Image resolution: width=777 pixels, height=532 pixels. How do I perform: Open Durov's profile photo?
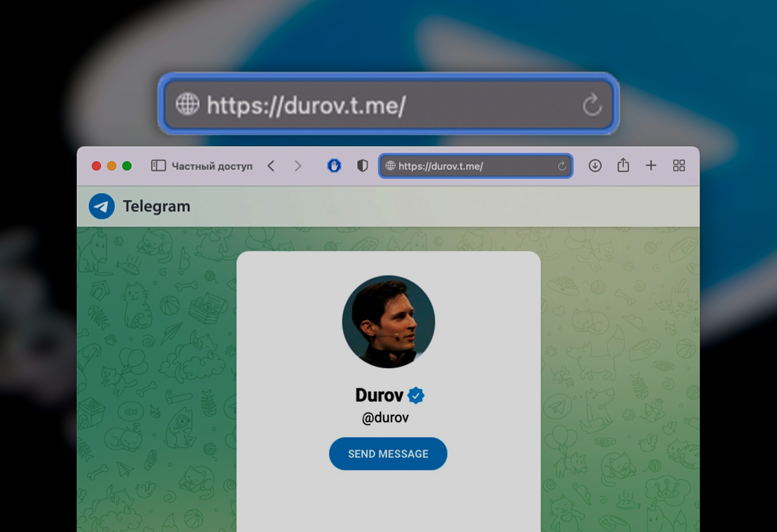point(388,321)
